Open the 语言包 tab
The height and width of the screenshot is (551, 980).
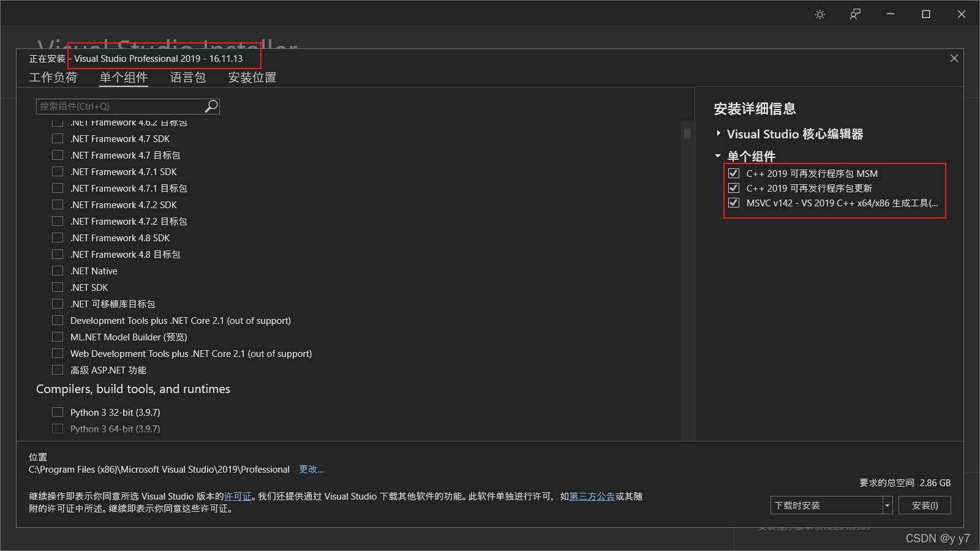(187, 78)
